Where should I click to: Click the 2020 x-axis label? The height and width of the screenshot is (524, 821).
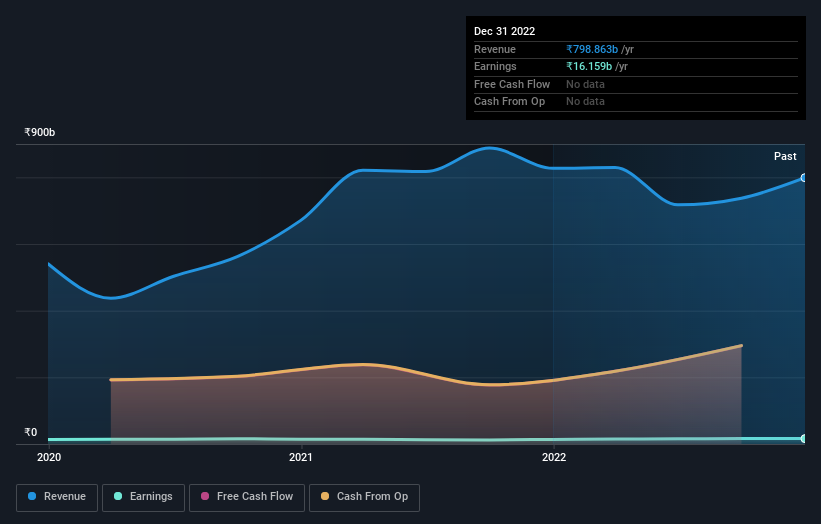[x=49, y=458]
